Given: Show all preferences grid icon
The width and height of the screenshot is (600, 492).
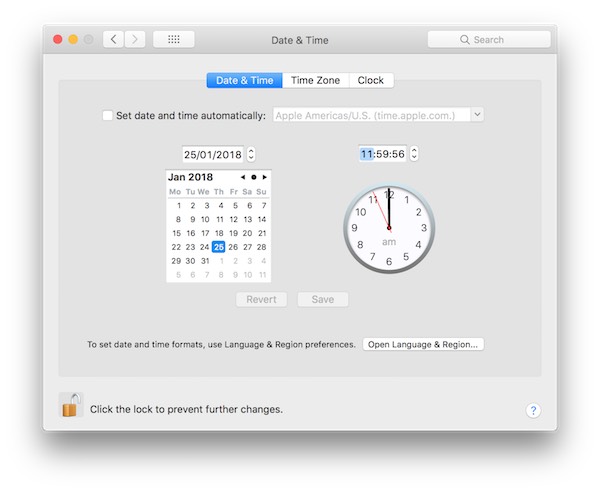Looking at the screenshot, I should 174,39.
